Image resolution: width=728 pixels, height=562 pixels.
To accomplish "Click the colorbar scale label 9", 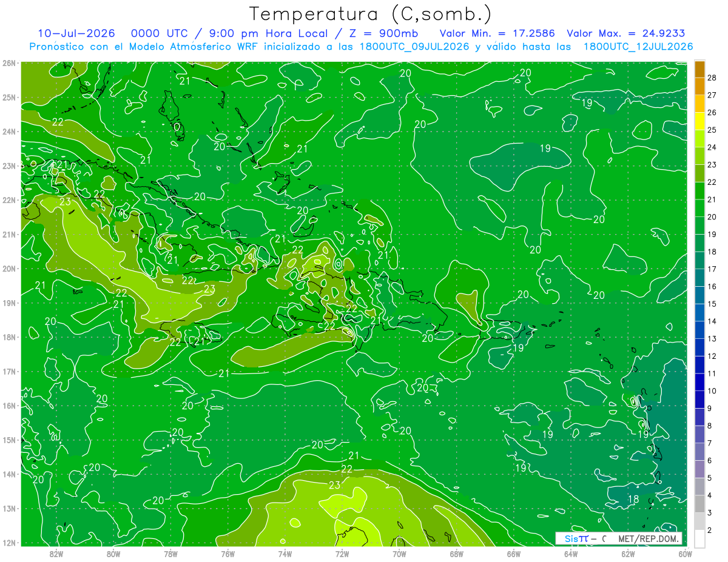I will [710, 409].
